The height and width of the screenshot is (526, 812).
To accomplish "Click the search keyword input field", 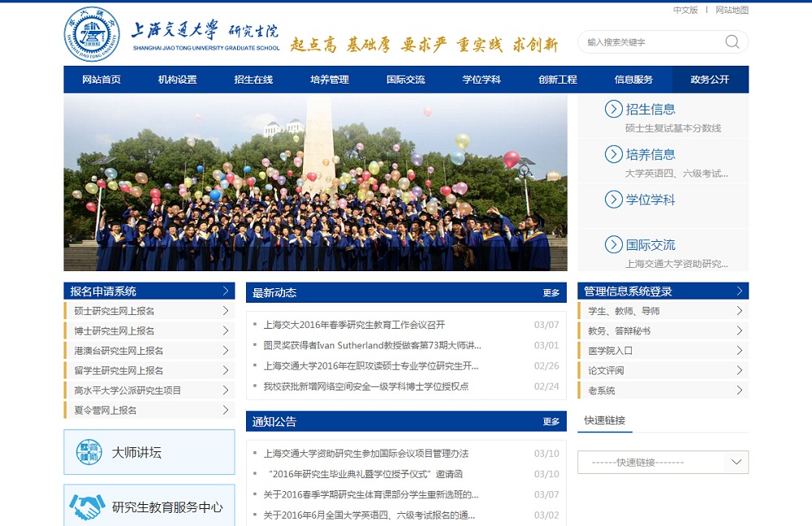I will tap(653, 42).
